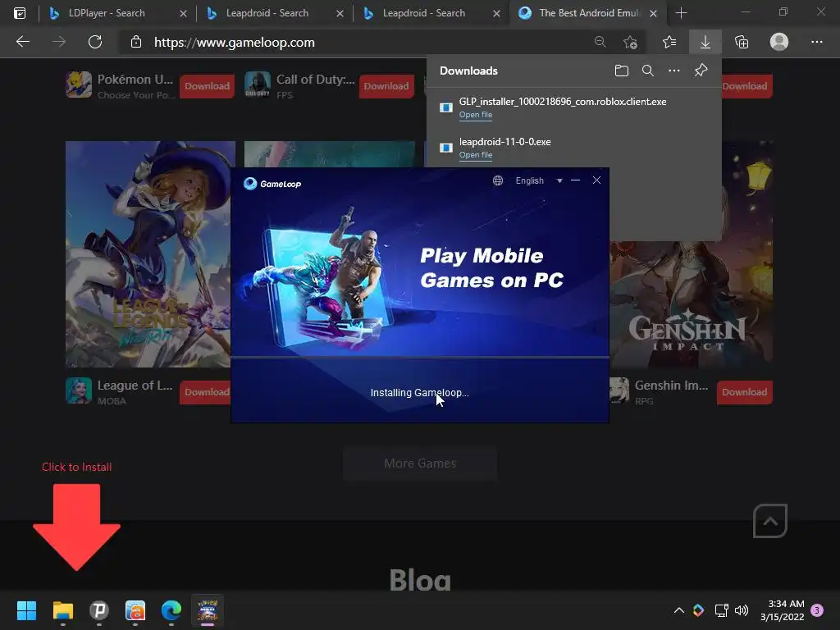The height and width of the screenshot is (630, 840).
Task: Open the Collections icon
Action: tap(742, 42)
